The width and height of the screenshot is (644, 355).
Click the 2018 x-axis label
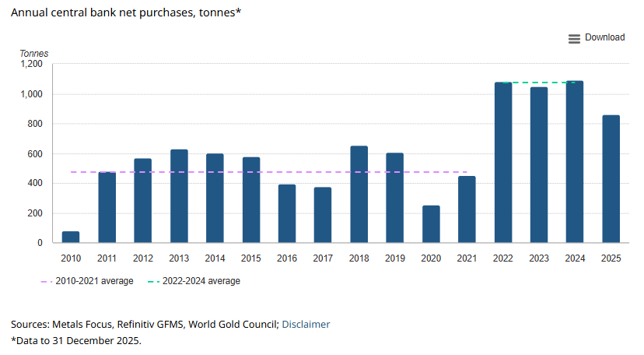point(359,258)
